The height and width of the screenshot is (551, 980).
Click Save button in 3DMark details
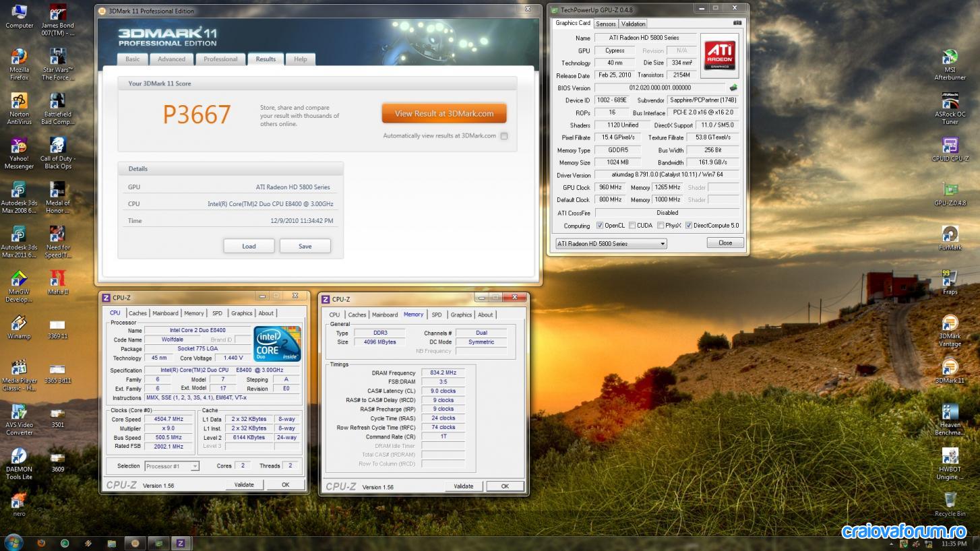coord(305,246)
